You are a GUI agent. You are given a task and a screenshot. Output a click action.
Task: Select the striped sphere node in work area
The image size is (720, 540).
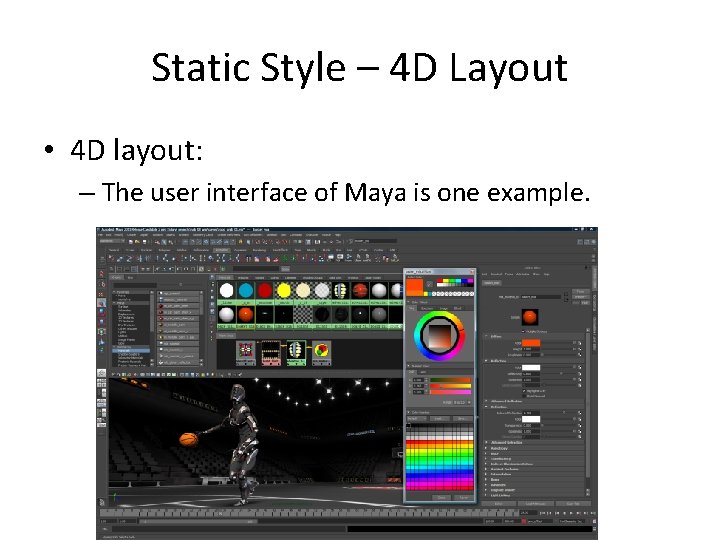click(x=296, y=351)
